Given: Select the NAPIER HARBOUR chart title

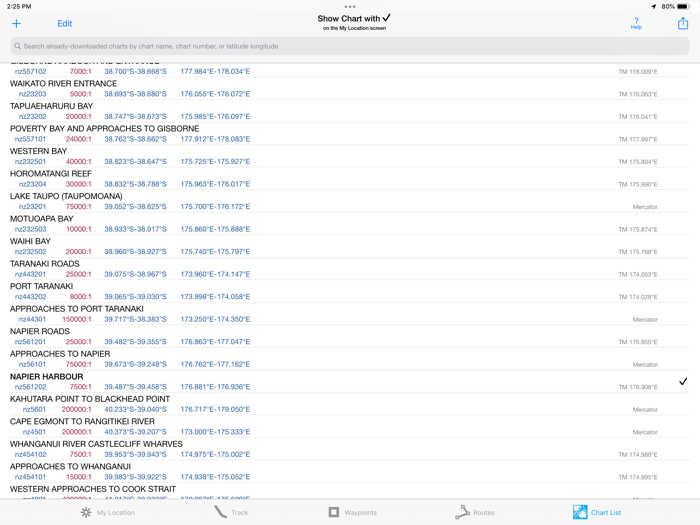Looking at the screenshot, I should tap(46, 377).
